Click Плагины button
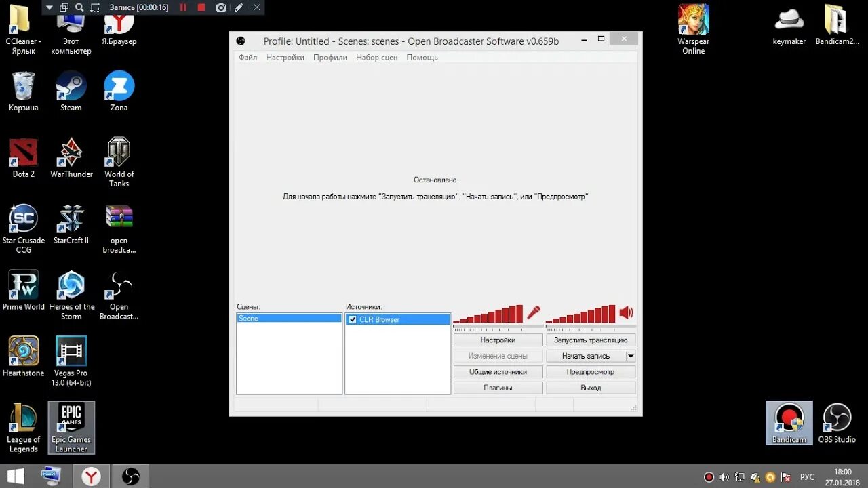Viewport: 868px width, 488px height. pos(498,388)
